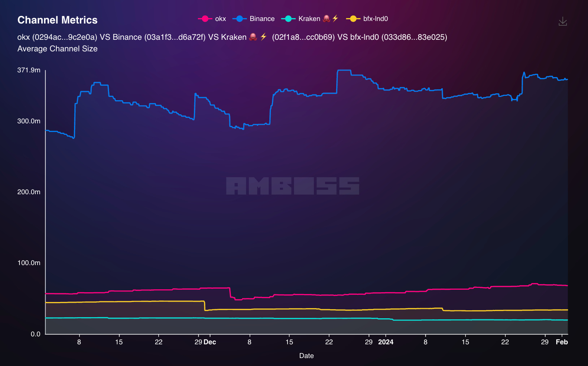
Task: Click the node comparison line starting "okx (0294ac...9c2e0a)"
Action: click(232, 37)
